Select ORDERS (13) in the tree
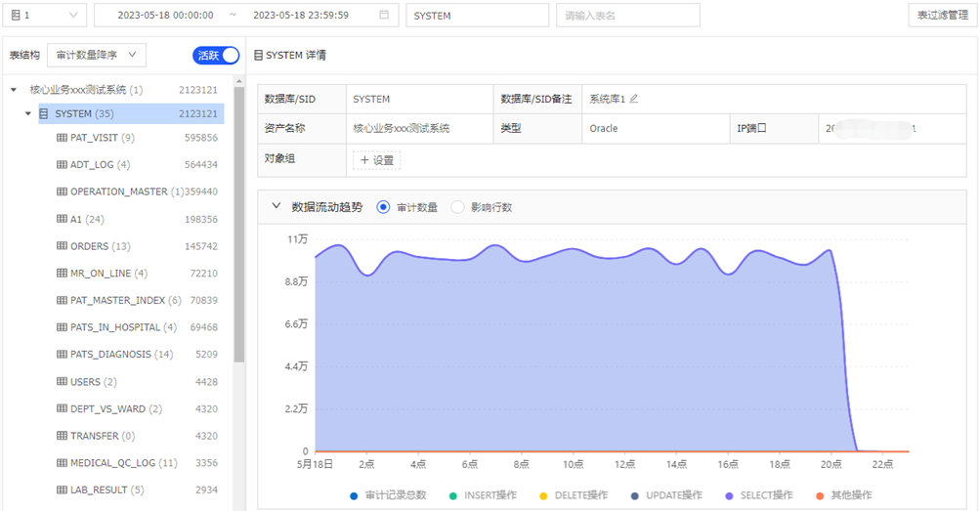The height and width of the screenshot is (511, 980). [x=100, y=245]
